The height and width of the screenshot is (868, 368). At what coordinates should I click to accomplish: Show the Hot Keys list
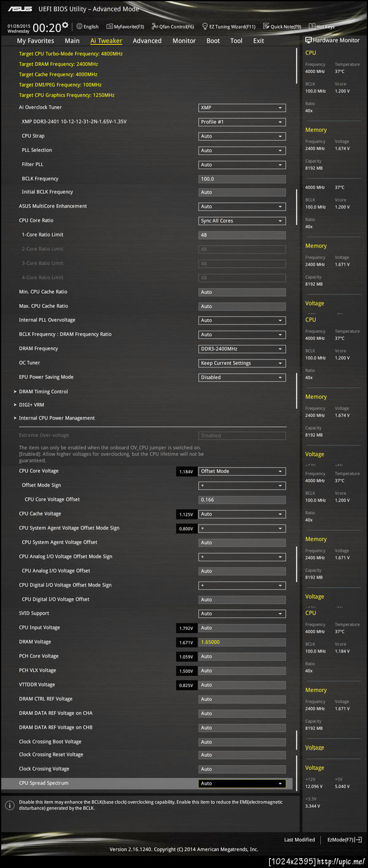[x=321, y=26]
